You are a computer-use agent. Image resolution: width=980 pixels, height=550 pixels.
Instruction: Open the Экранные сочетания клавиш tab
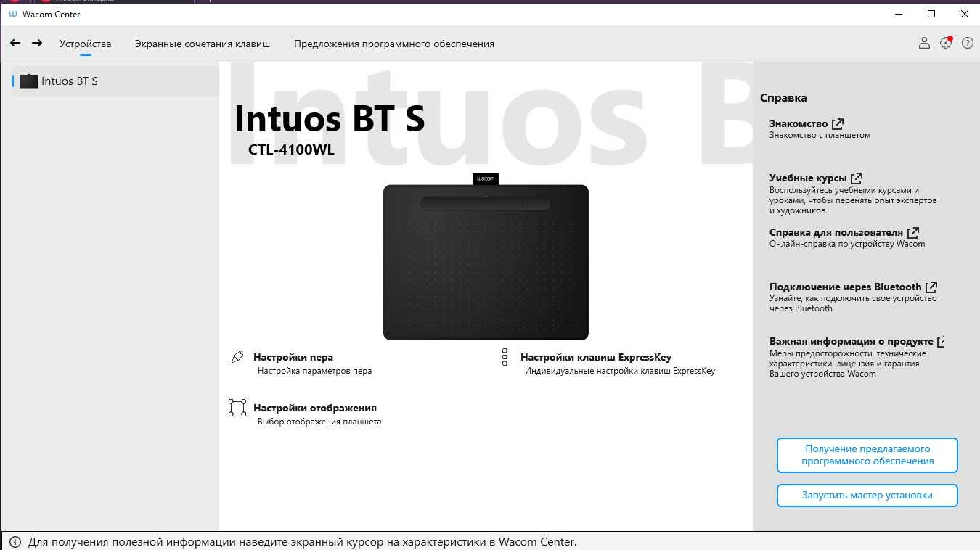pos(203,44)
